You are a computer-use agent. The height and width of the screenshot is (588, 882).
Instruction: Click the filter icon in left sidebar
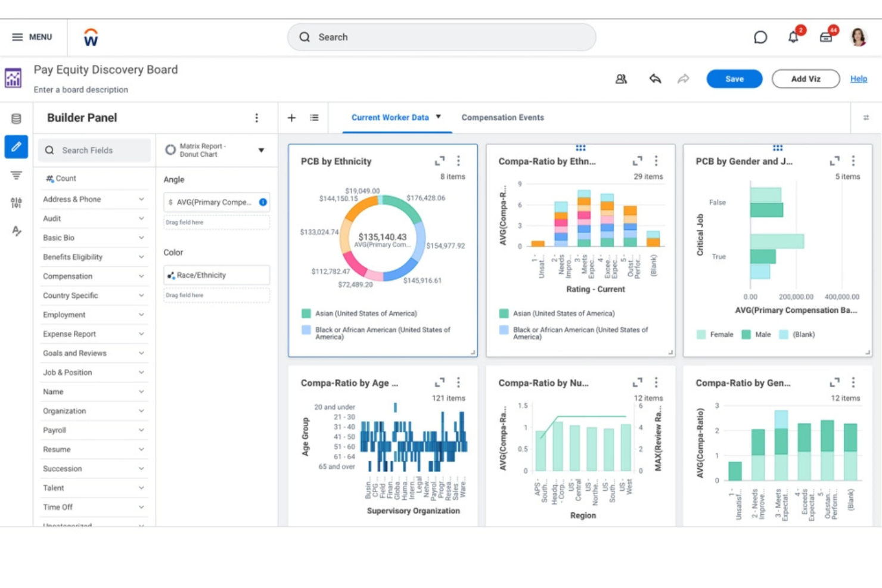pos(16,175)
